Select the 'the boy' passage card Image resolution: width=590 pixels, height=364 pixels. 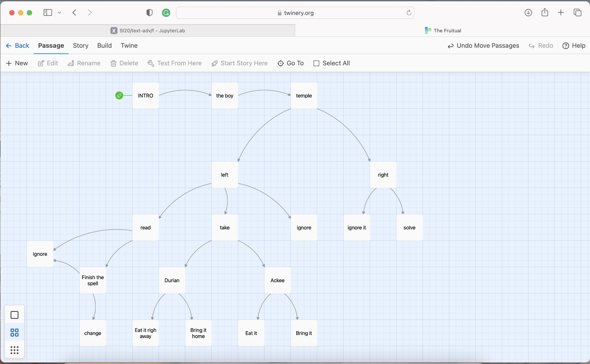[x=225, y=96]
